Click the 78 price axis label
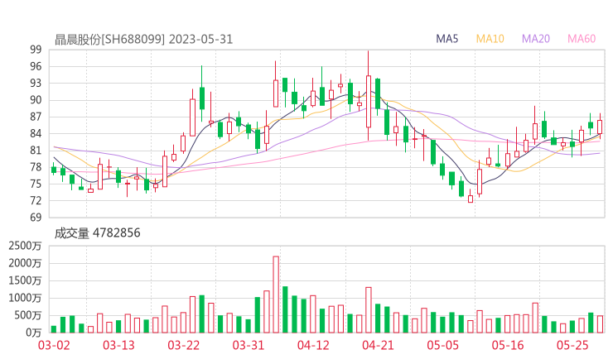 (36, 167)
